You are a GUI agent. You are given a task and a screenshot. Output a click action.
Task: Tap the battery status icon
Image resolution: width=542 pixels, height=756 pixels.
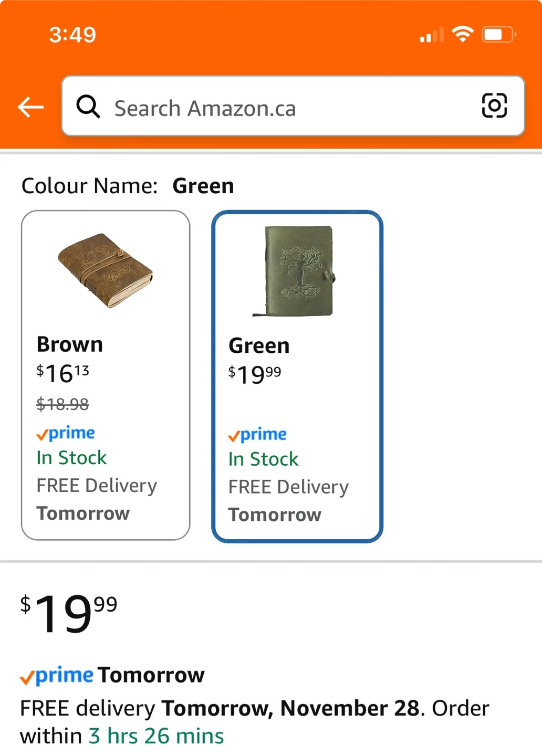coord(498,35)
